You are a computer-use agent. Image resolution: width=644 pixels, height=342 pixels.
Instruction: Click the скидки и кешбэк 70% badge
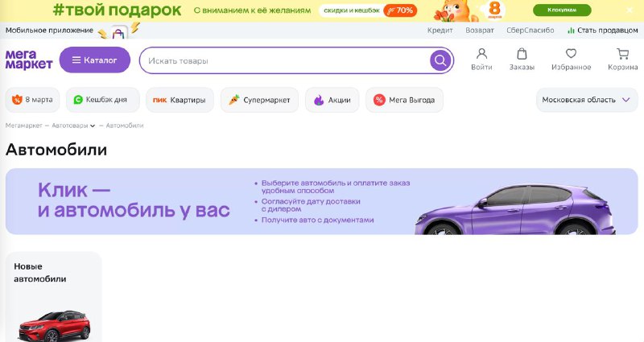pos(368,10)
